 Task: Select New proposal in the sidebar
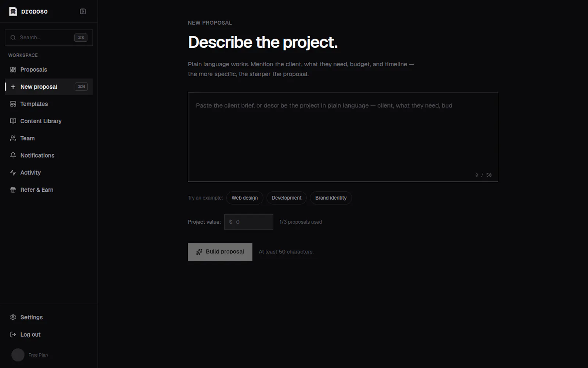pyautogui.click(x=49, y=87)
